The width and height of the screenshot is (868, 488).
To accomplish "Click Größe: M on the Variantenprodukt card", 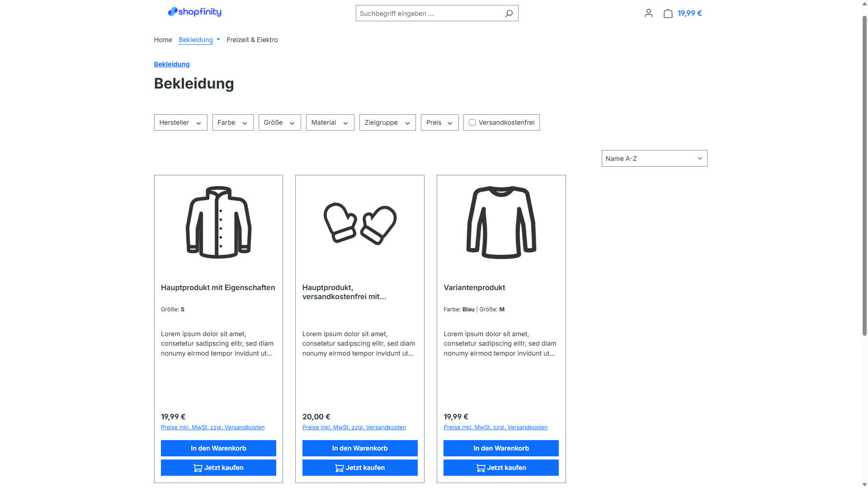I will (x=492, y=310).
